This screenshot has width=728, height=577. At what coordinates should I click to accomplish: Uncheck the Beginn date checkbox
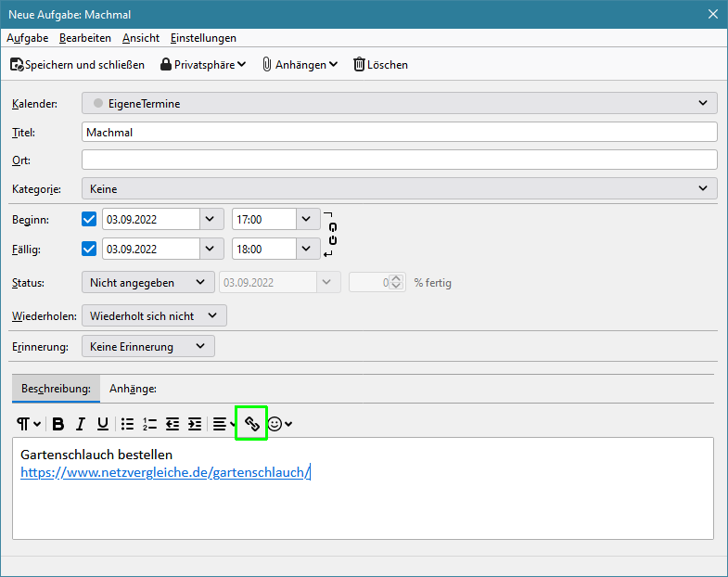click(89, 220)
